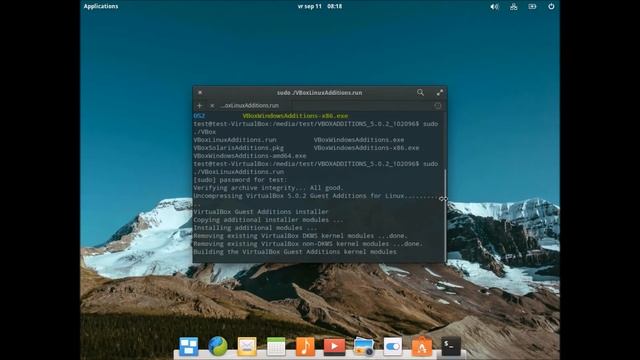Click the green VBoxWindowsAdditions-x86.exe text
The width and height of the screenshot is (640, 360).
295,116
